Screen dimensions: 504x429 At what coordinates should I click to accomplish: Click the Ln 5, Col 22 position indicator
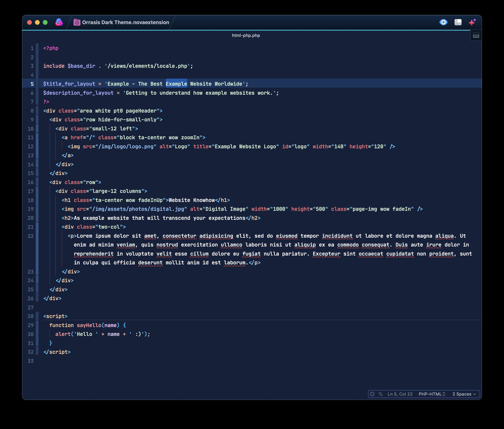pyautogui.click(x=400, y=394)
